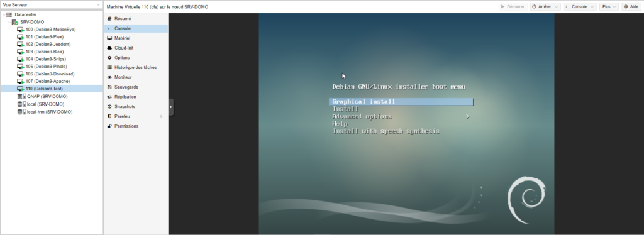Open the Historique des tâches tab

pos(136,67)
